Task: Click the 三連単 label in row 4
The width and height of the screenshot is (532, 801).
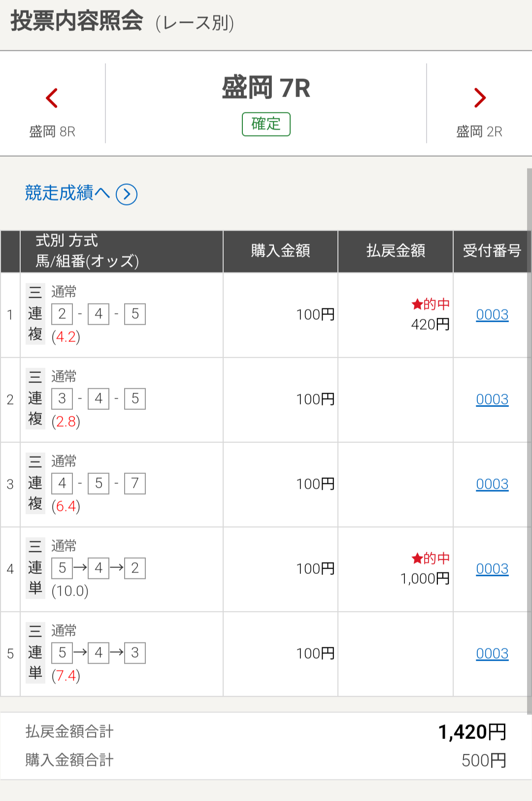Action: [35, 568]
